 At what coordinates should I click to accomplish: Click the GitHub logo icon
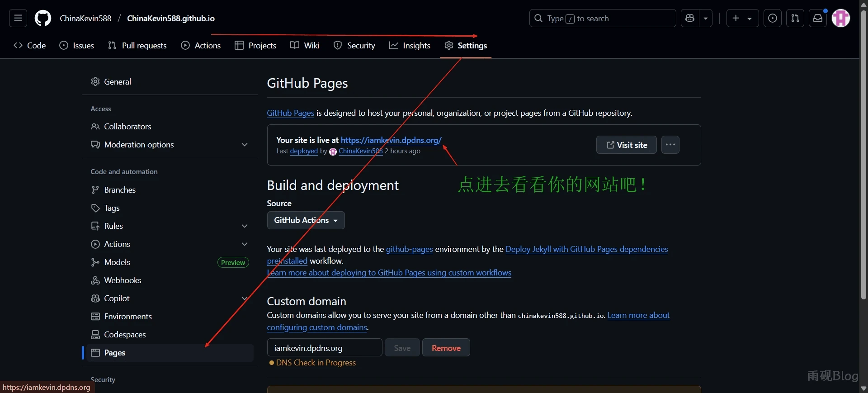tap(43, 19)
